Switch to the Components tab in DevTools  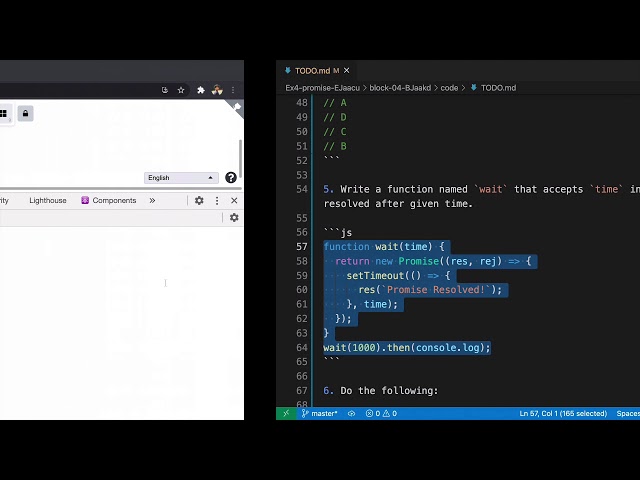[x=109, y=200]
